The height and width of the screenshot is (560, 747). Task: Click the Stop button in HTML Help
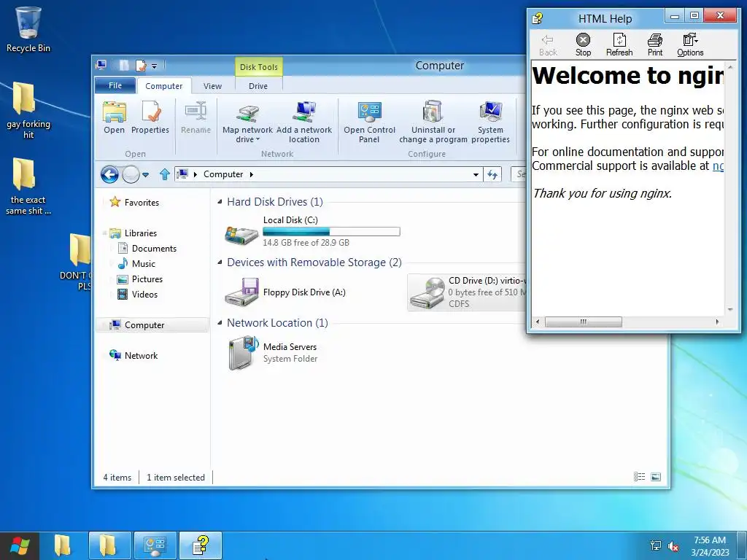[x=583, y=45]
